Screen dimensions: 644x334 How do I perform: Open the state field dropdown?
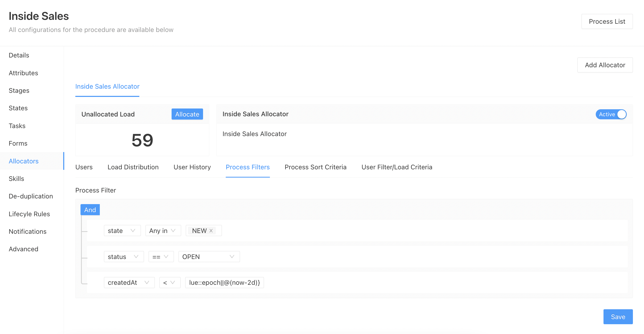[x=122, y=231]
